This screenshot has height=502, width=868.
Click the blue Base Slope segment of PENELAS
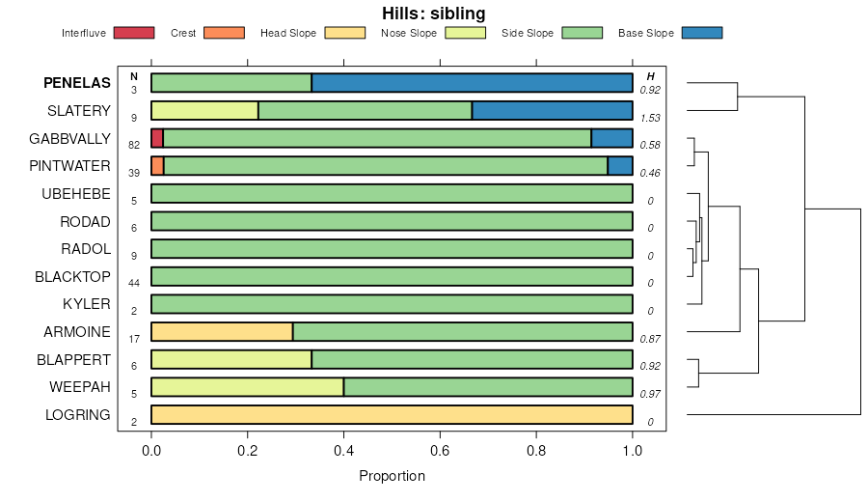coord(472,83)
